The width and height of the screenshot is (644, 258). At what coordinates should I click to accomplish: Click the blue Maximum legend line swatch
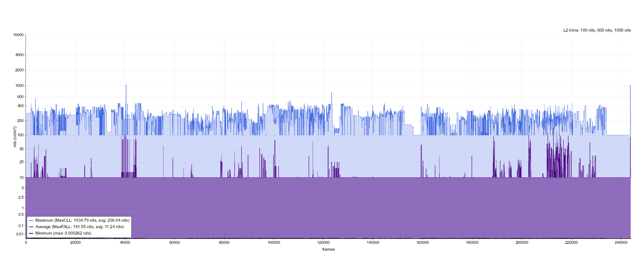click(x=31, y=220)
